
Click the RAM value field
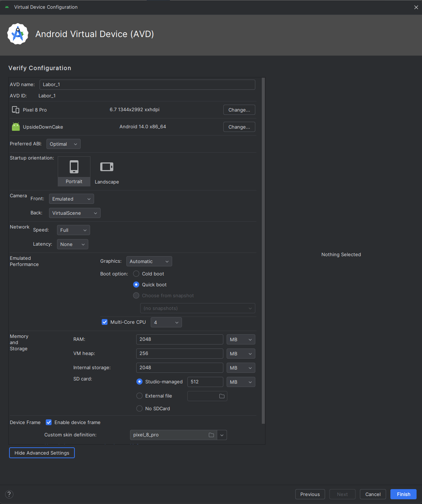180,339
